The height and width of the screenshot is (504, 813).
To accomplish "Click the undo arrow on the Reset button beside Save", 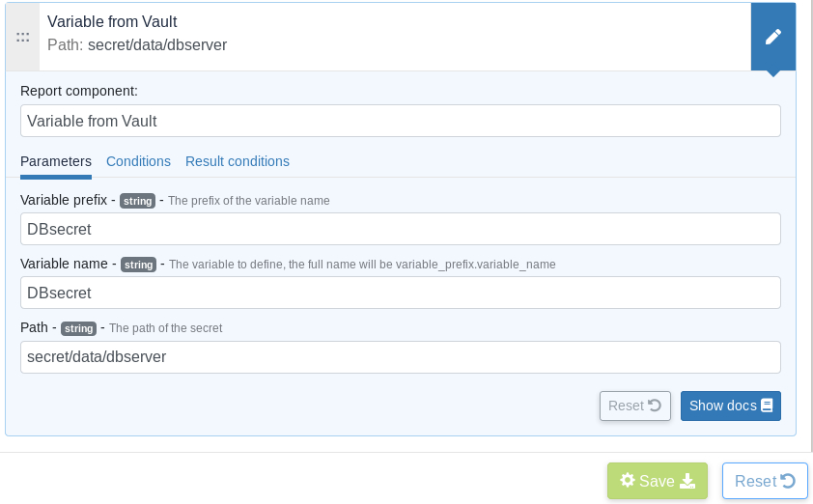I will (x=788, y=481).
